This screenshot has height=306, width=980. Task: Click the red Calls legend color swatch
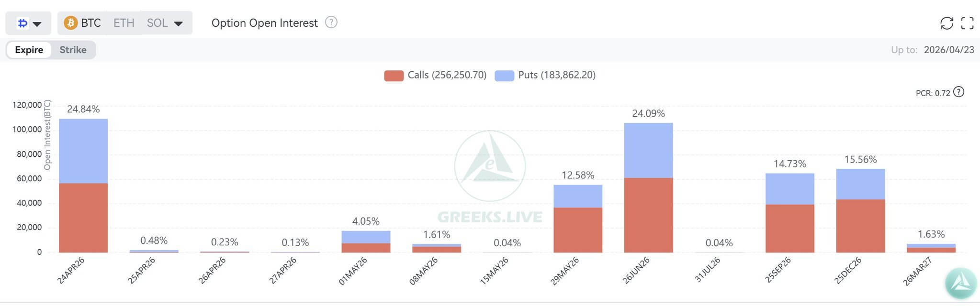click(393, 75)
